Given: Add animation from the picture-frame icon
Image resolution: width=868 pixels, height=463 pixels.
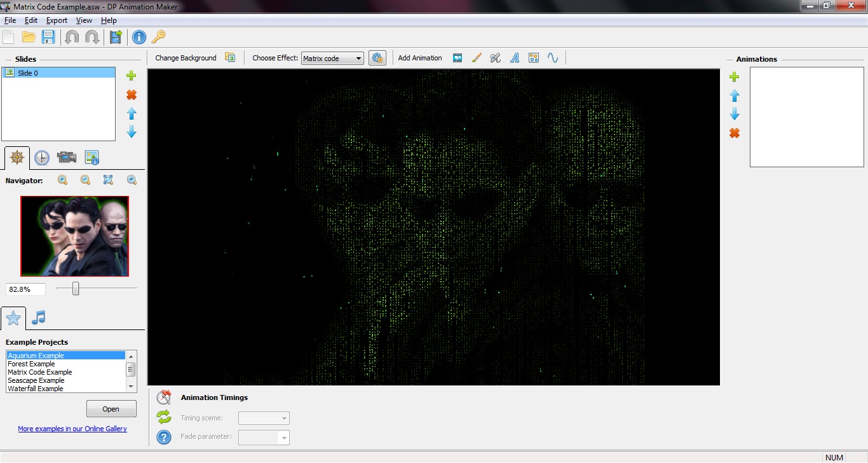Looking at the screenshot, I should point(458,58).
